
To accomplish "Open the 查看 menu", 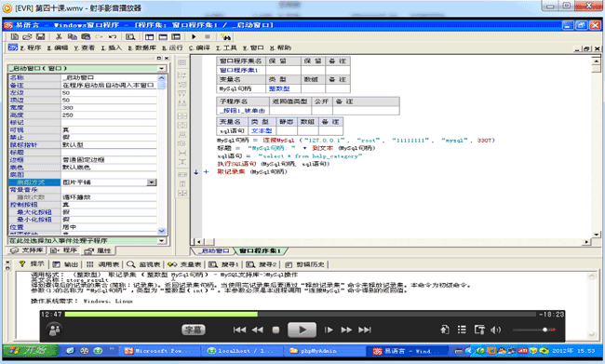I will (x=85, y=47).
